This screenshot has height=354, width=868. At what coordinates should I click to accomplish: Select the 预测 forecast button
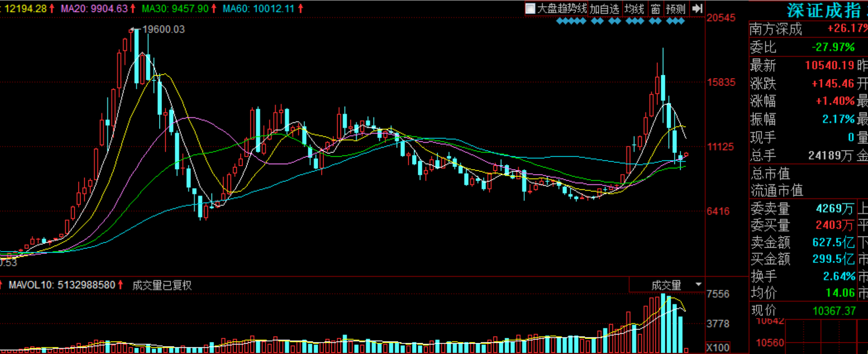tap(675, 9)
